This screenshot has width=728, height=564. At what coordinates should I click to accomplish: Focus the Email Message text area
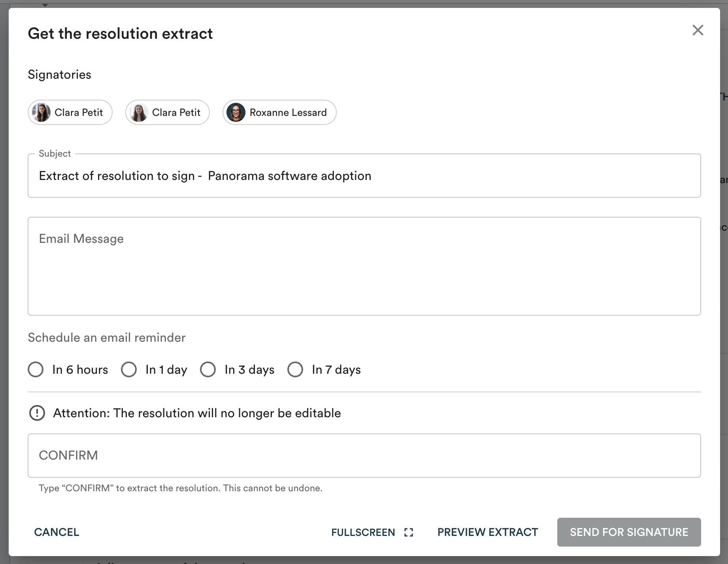[364, 266]
